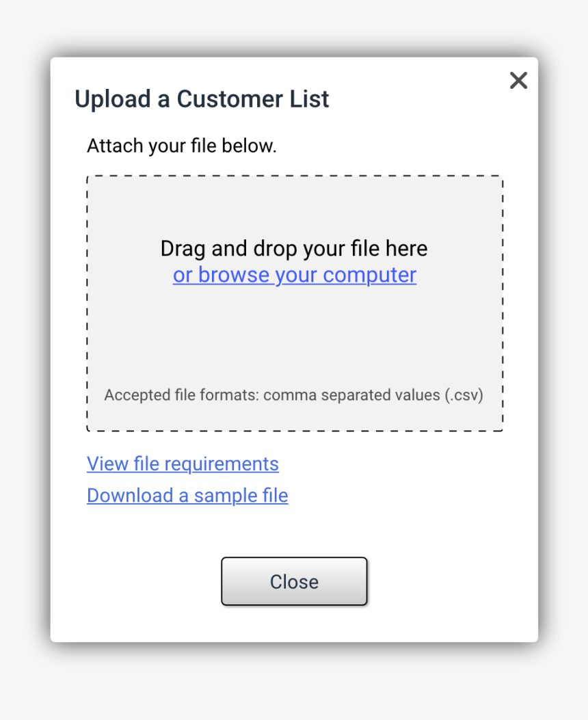This screenshot has height=720, width=588.
Task: Click the "Attach your file below" text
Action: click(181, 145)
